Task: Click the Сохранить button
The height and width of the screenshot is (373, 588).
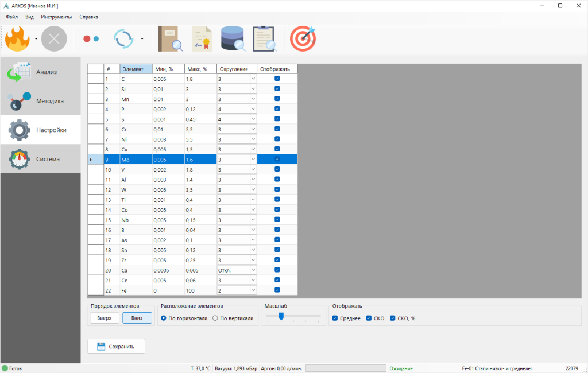Action: point(116,346)
